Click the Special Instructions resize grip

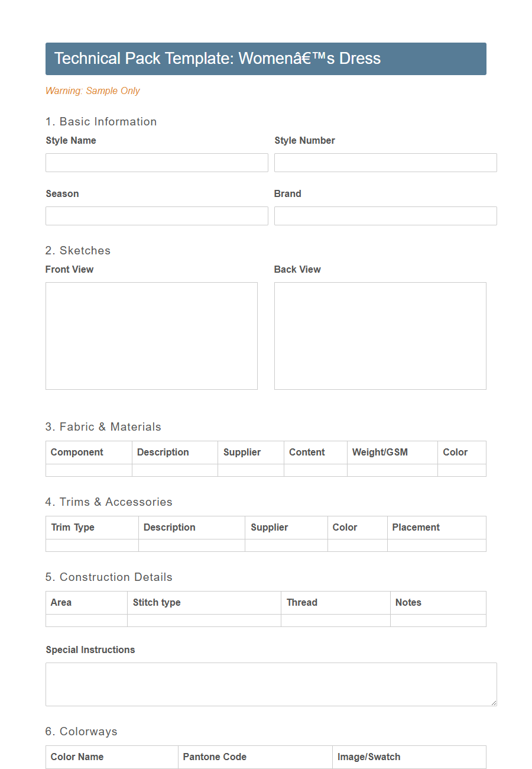(x=493, y=702)
